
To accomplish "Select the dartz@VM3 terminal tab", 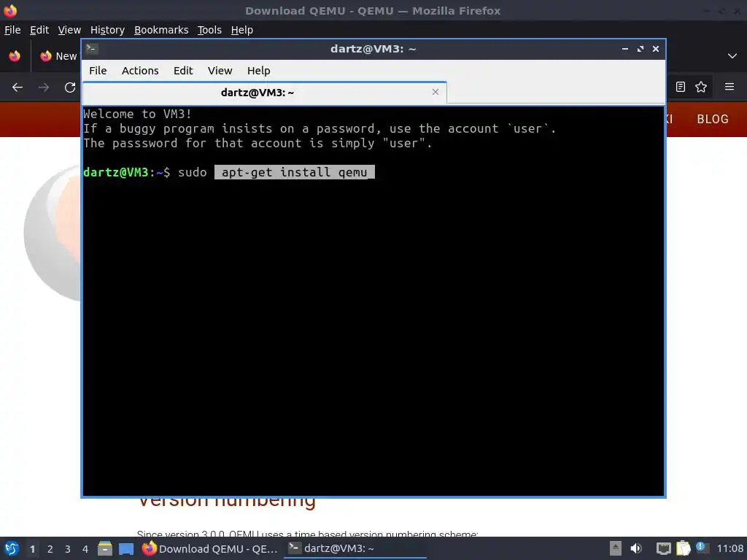I will click(264, 93).
